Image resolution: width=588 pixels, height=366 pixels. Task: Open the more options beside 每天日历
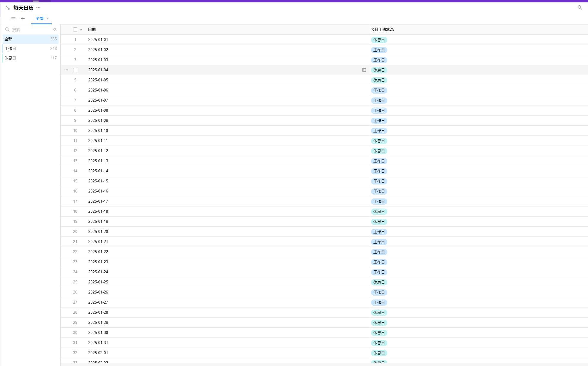[38, 8]
